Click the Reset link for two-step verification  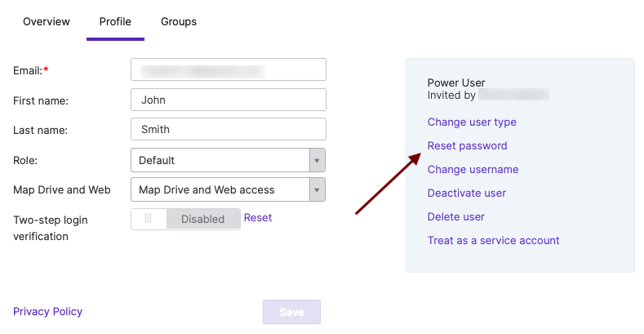coord(258,218)
